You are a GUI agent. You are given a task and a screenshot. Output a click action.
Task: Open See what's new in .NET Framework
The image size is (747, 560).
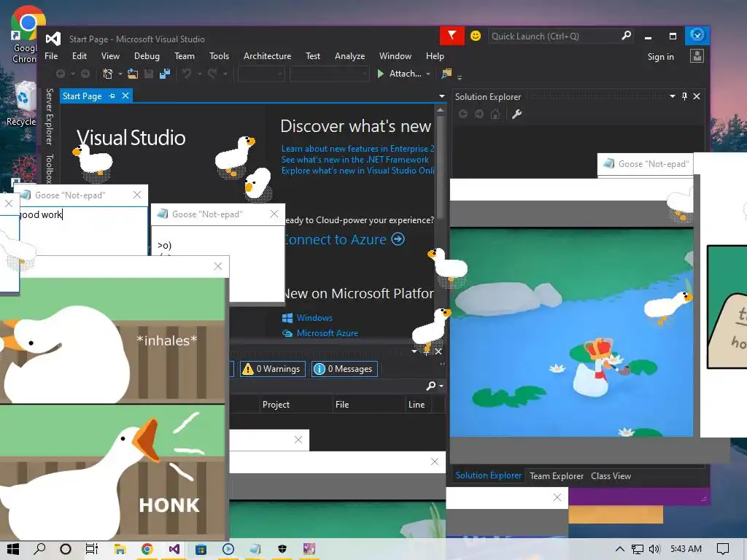tap(355, 160)
